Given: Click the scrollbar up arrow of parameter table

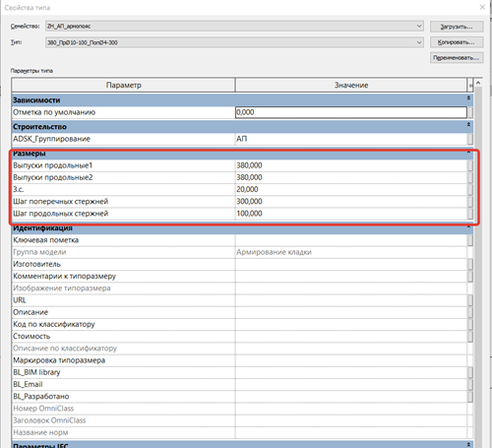Looking at the screenshot, I should click(x=478, y=84).
